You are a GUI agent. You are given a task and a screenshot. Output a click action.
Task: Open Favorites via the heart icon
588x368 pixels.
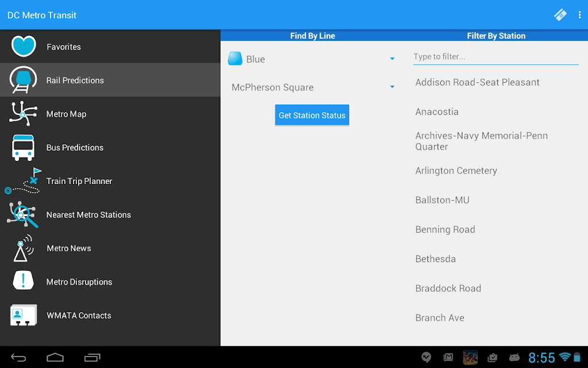(24, 46)
